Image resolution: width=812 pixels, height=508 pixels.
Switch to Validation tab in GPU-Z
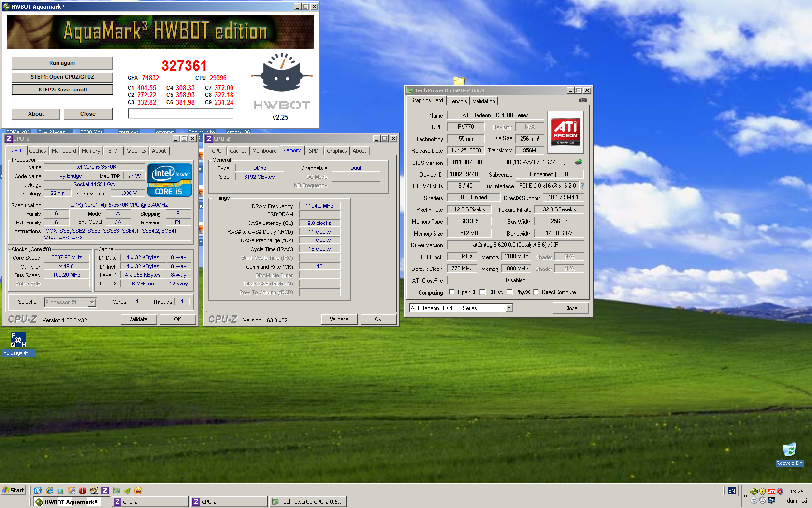(x=484, y=101)
